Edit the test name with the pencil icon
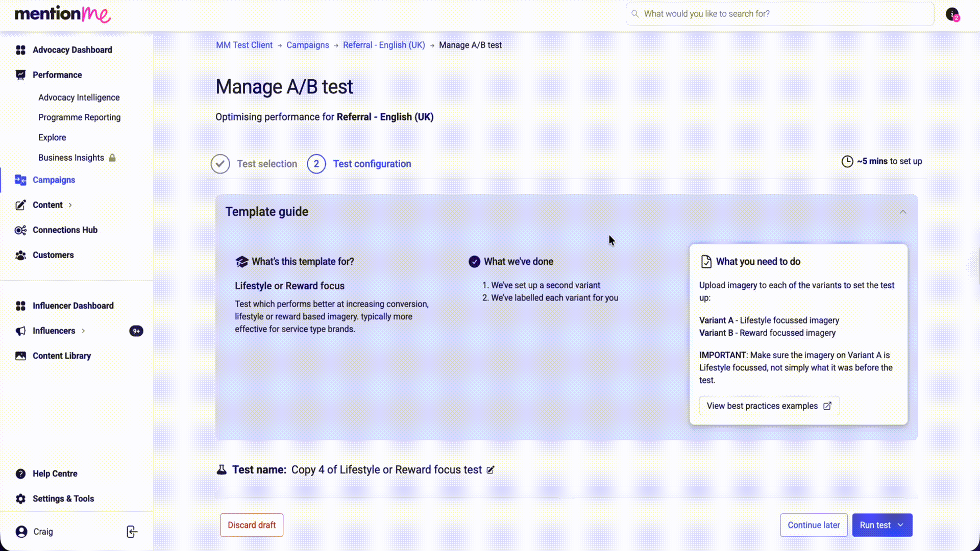Screen dimensions: 980x551 click(491, 470)
